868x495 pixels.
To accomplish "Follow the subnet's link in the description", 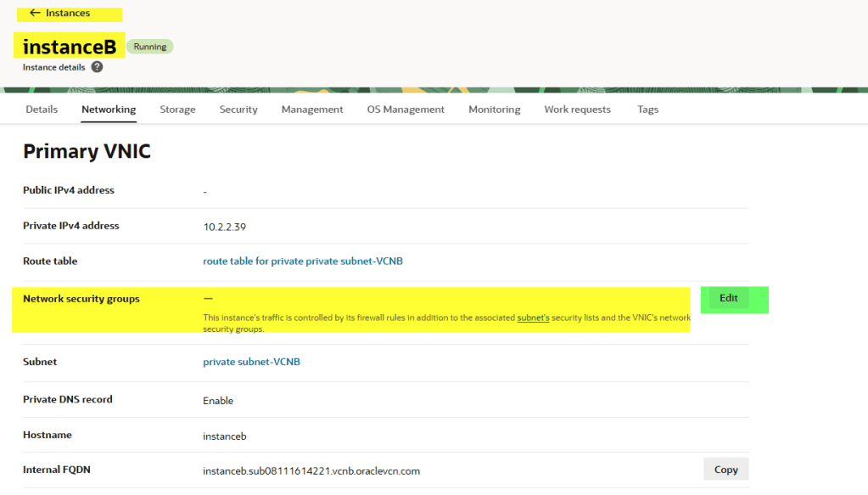I will coord(533,318).
